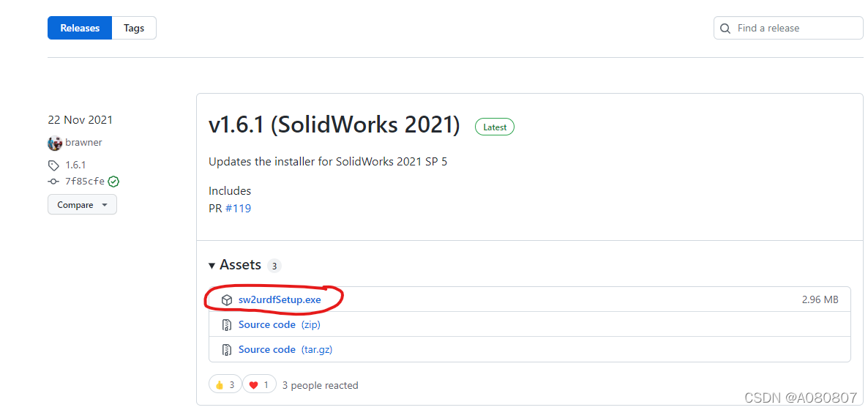Click the zip file icon for Source code (zip)
868x410 pixels.
(x=226, y=325)
